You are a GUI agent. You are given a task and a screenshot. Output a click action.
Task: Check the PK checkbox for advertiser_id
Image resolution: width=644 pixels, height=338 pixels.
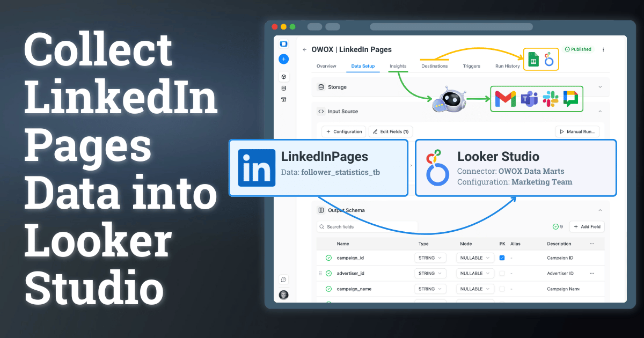coord(502,274)
